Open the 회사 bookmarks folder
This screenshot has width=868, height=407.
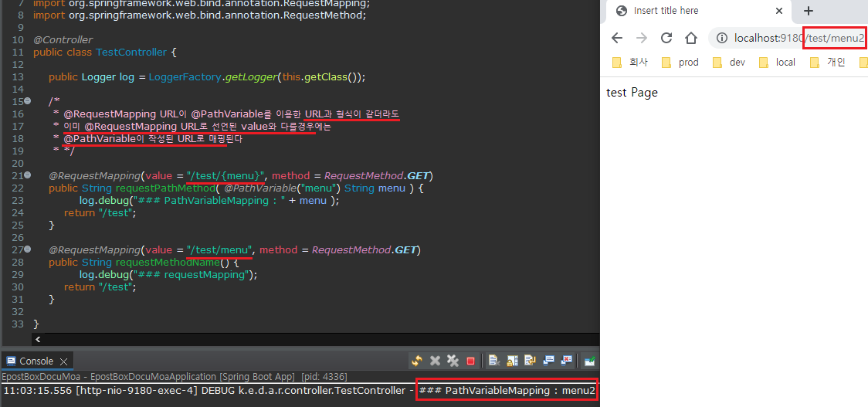point(630,62)
